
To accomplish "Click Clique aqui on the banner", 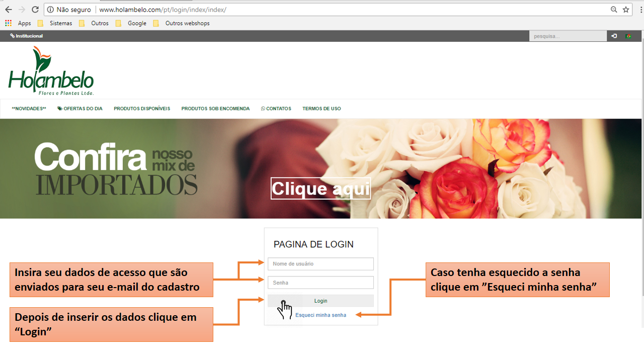I will point(320,189).
